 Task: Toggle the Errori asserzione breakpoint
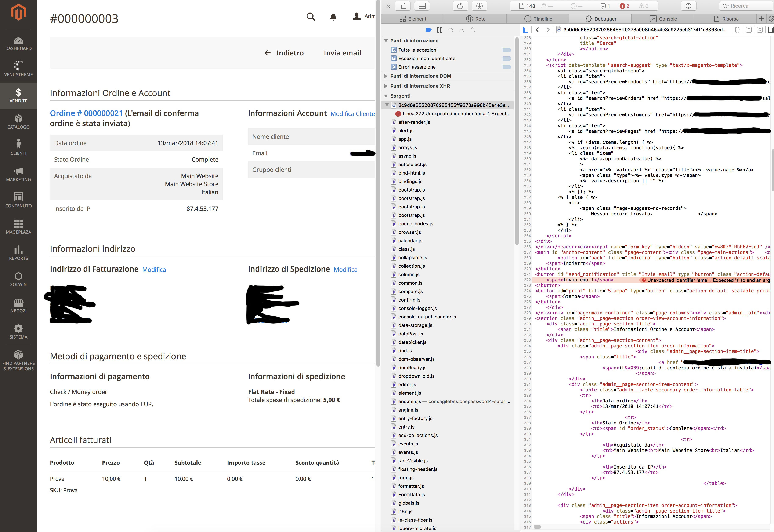pyautogui.click(x=506, y=67)
